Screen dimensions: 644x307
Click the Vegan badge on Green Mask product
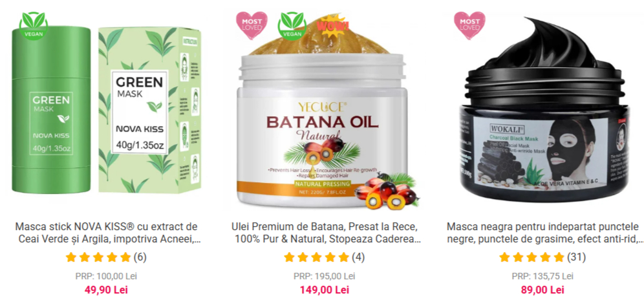coord(33,25)
